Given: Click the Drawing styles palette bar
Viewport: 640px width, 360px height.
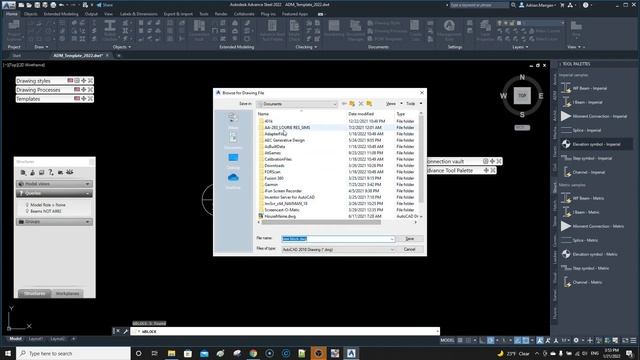Looking at the screenshot, I should point(55,81).
